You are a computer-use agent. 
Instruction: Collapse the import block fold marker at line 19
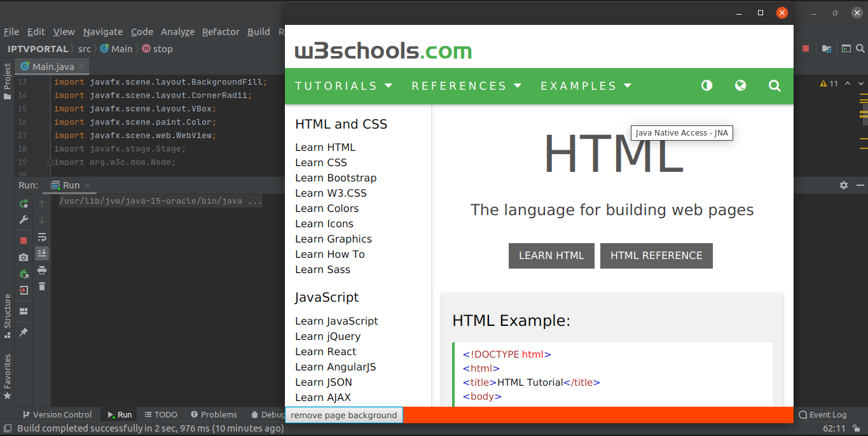[50, 162]
